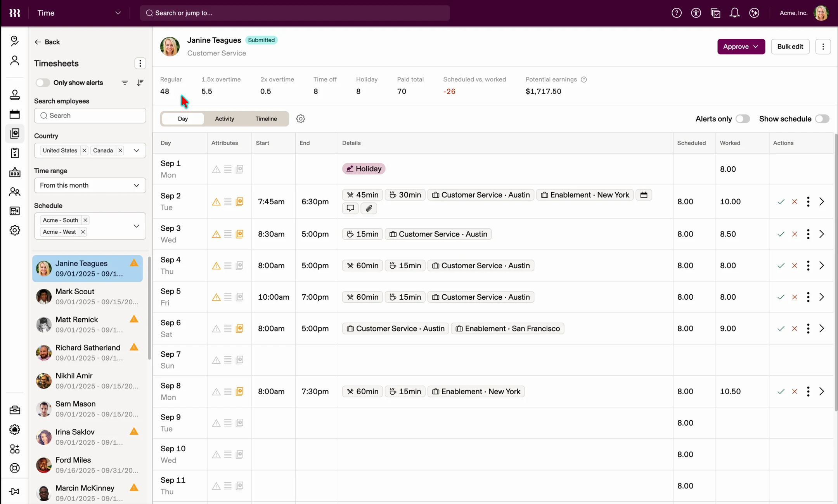Click the Sep 2 warning alert triangle

pos(216,202)
